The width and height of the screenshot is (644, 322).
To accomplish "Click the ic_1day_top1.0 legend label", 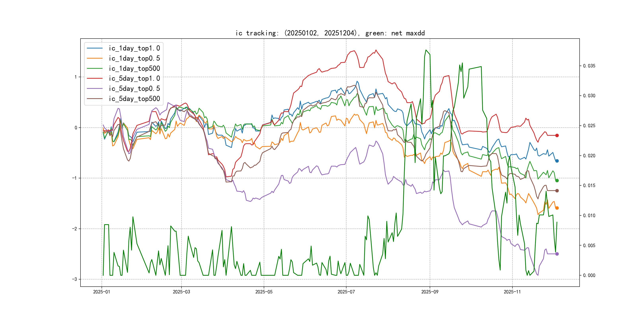I will click(134, 48).
